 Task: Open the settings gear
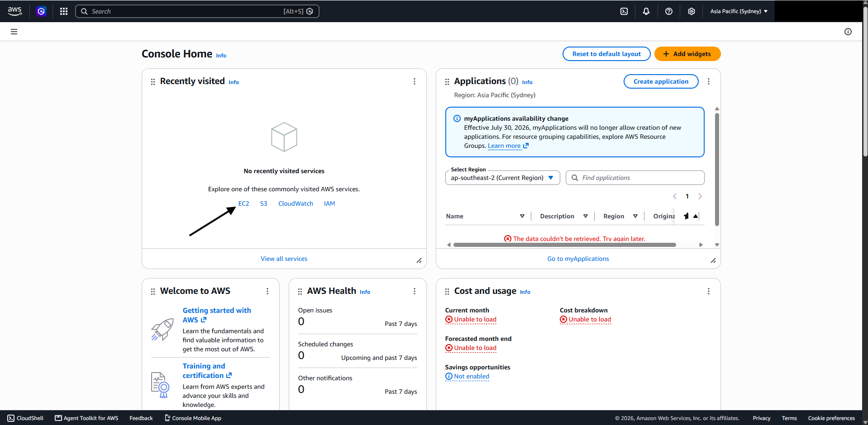692,11
